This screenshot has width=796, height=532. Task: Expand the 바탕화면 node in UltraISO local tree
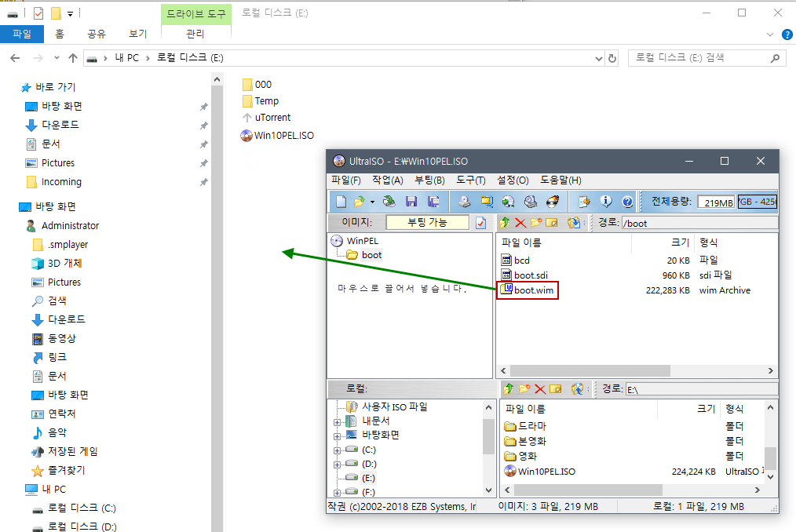[337, 436]
